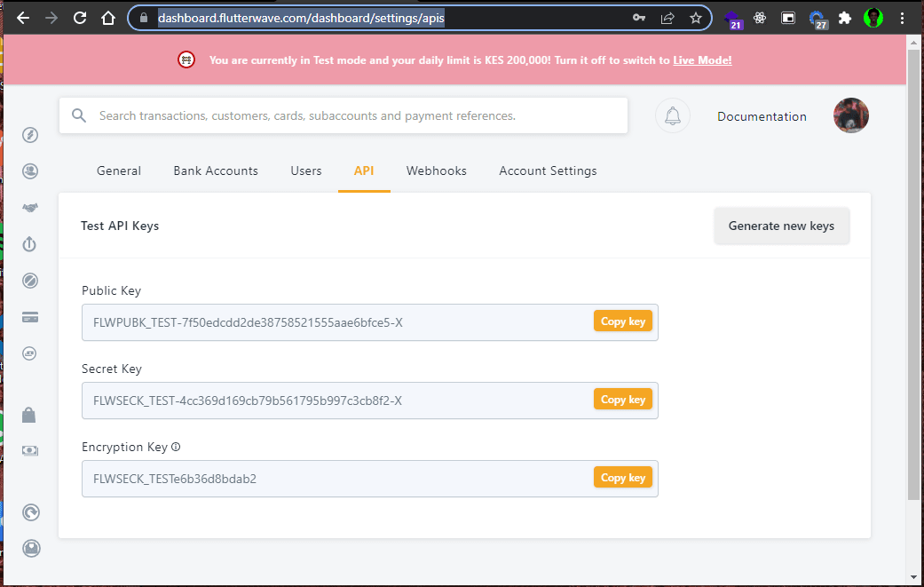Open the customers icon in sidebar
Screen dimensions: 924x587
coord(30,171)
